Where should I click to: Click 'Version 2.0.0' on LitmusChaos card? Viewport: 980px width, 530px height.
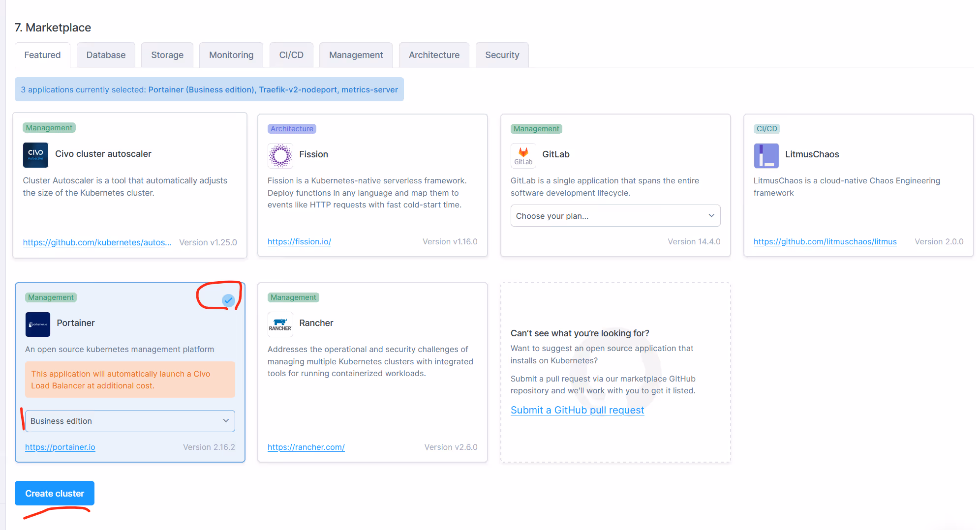(x=939, y=241)
